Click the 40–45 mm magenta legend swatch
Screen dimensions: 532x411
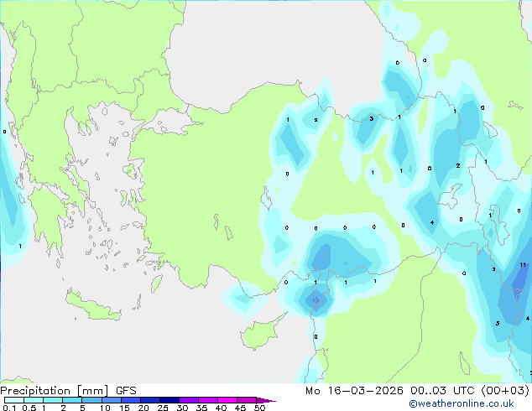click(227, 400)
